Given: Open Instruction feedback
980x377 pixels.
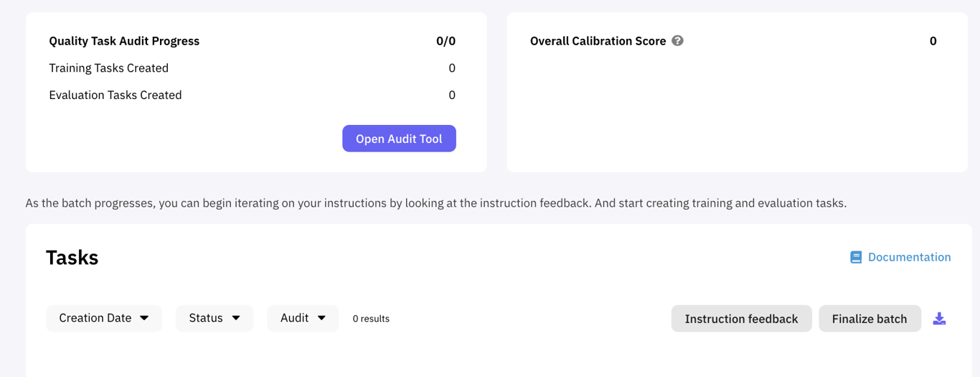Looking at the screenshot, I should (741, 319).
